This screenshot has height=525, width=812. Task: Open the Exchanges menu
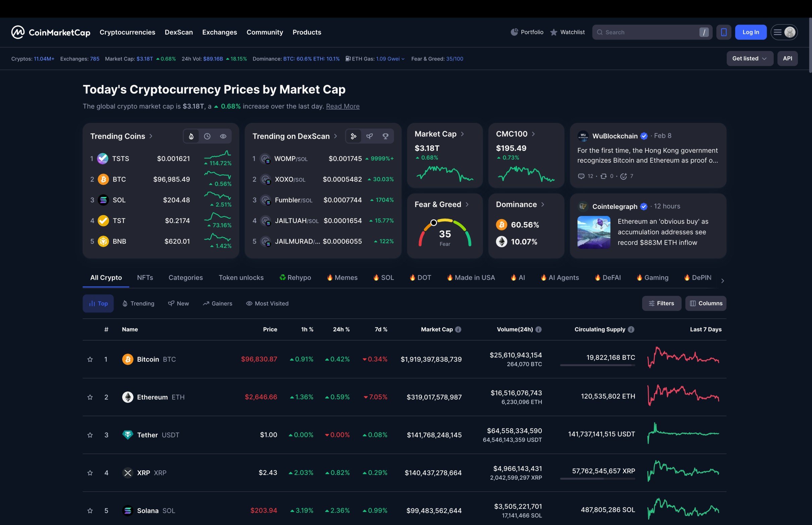click(x=220, y=32)
